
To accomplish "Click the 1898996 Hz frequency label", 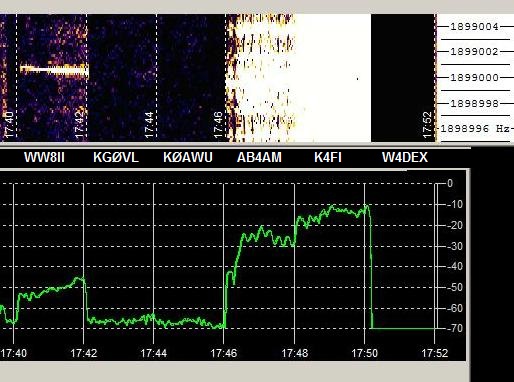I will tap(475, 129).
